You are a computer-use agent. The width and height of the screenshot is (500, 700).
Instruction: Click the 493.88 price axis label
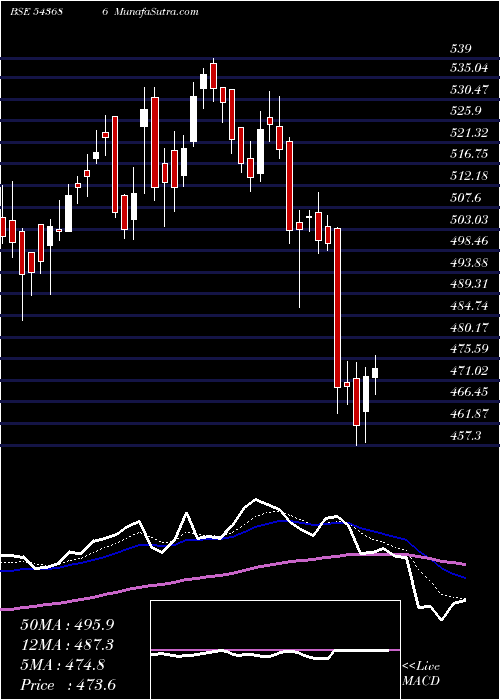click(x=470, y=262)
